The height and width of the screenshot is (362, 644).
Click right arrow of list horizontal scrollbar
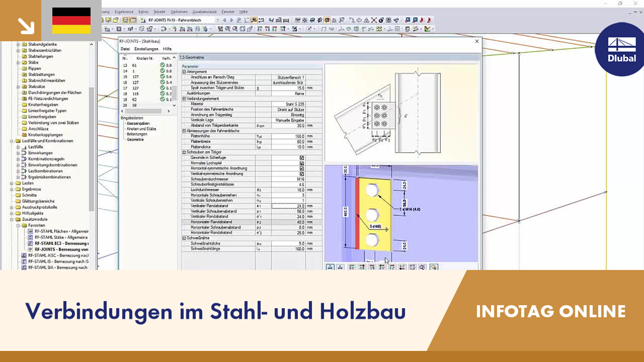[168, 111]
